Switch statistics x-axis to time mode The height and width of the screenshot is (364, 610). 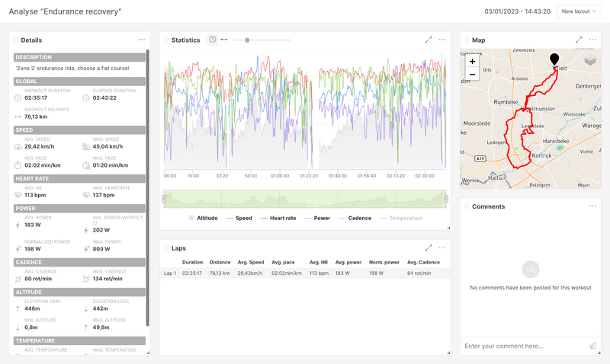(213, 40)
